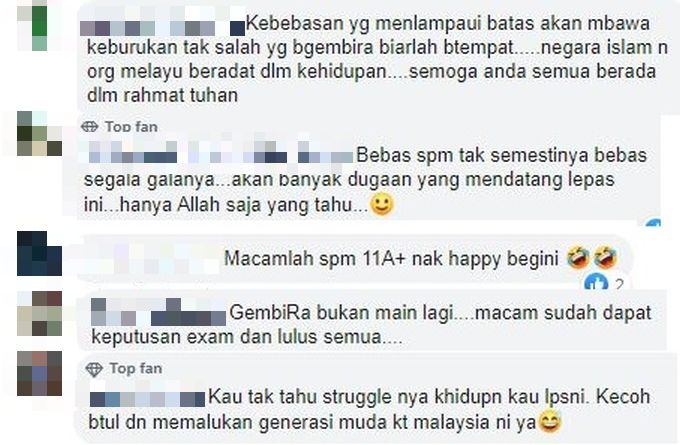
Task: Click the last commenter's profile picture
Action: coord(39,373)
